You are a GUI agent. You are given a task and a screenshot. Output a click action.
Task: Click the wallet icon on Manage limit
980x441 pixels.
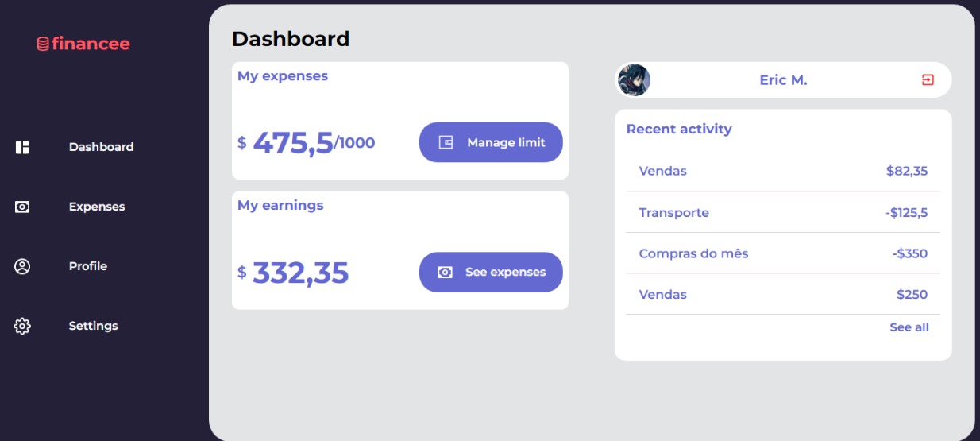tap(446, 142)
